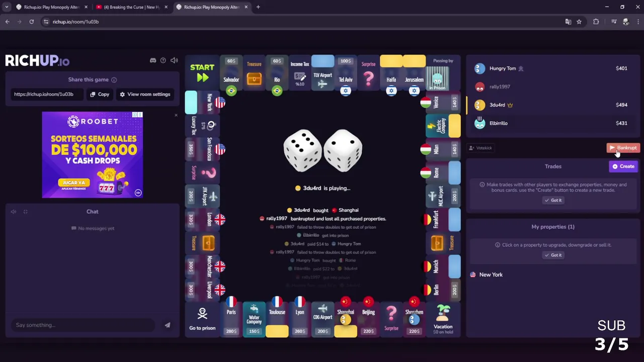Select the Electric Company tile
Viewport: 644px width, 362px height.
pos(443,126)
